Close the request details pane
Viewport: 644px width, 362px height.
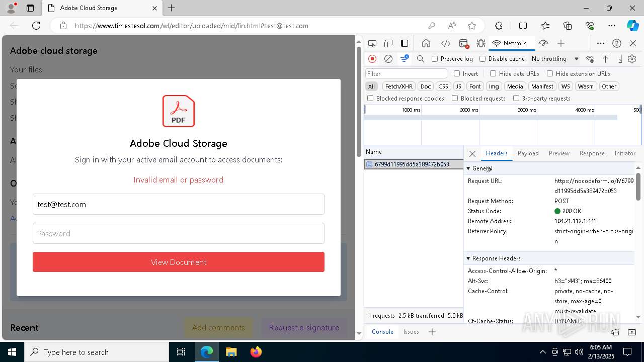pos(472,153)
